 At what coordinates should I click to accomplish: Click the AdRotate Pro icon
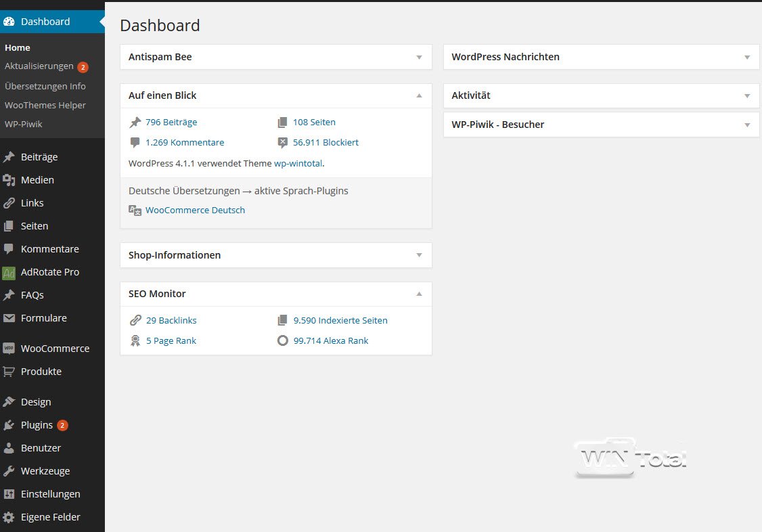9,273
